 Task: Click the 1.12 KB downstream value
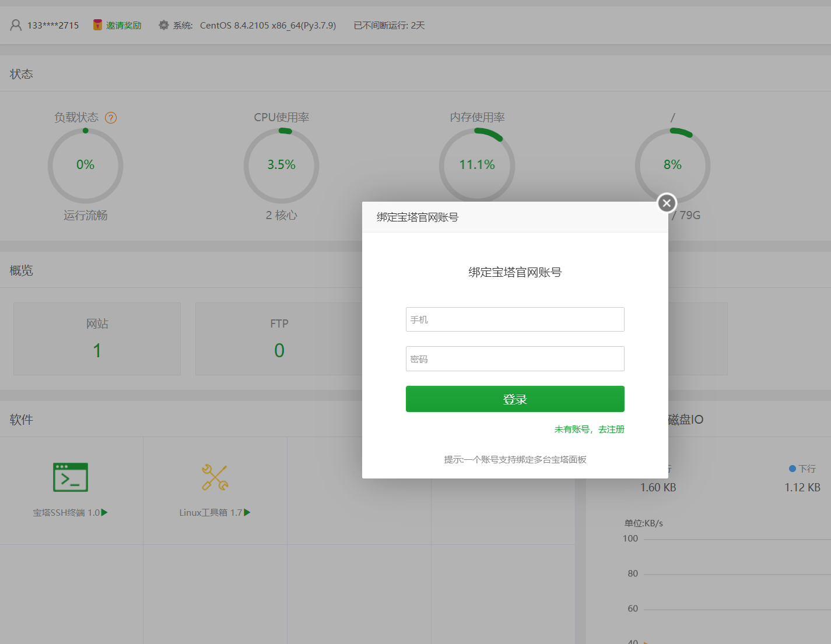pos(802,487)
